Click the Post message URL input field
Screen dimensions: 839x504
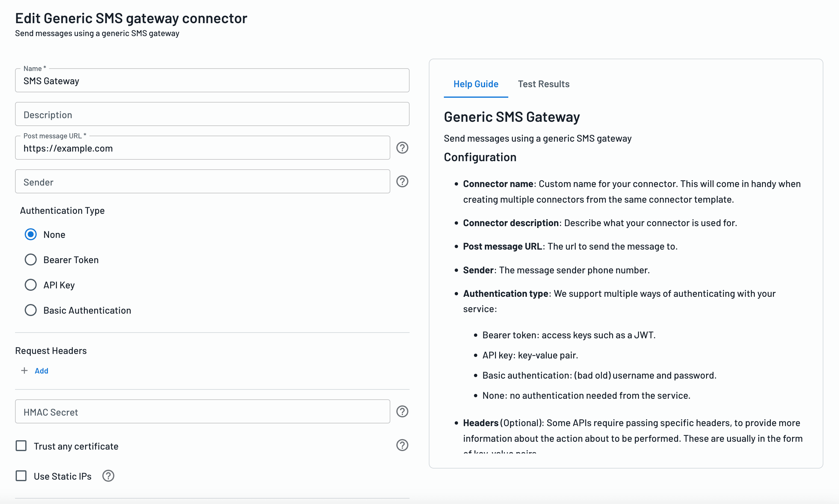pos(203,147)
